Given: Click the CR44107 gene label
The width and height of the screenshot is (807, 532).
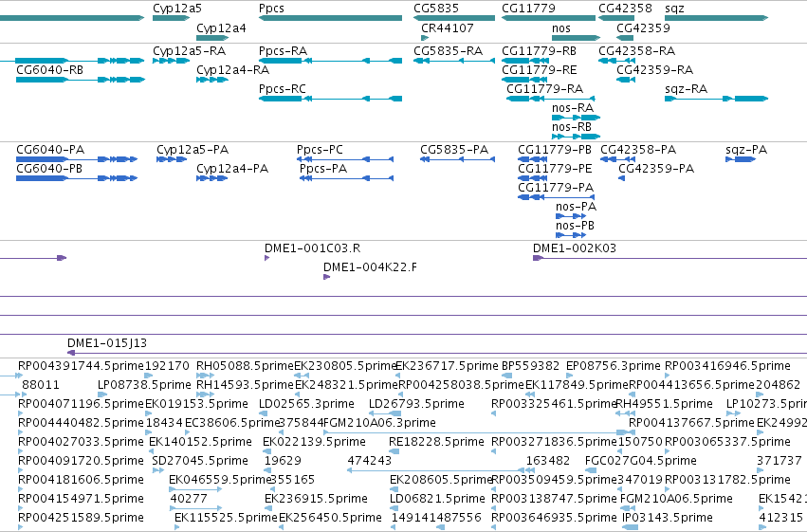Looking at the screenshot, I should coord(448,28).
